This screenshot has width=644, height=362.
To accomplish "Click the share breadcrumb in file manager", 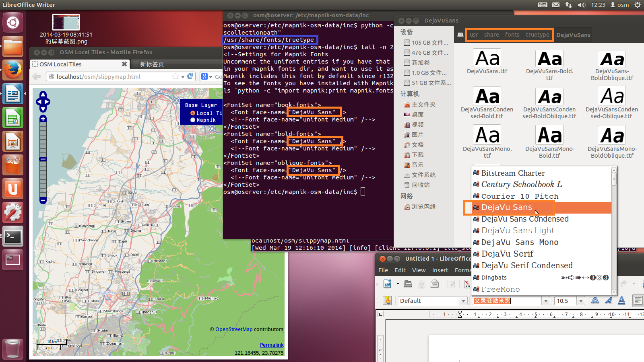I will (491, 35).
